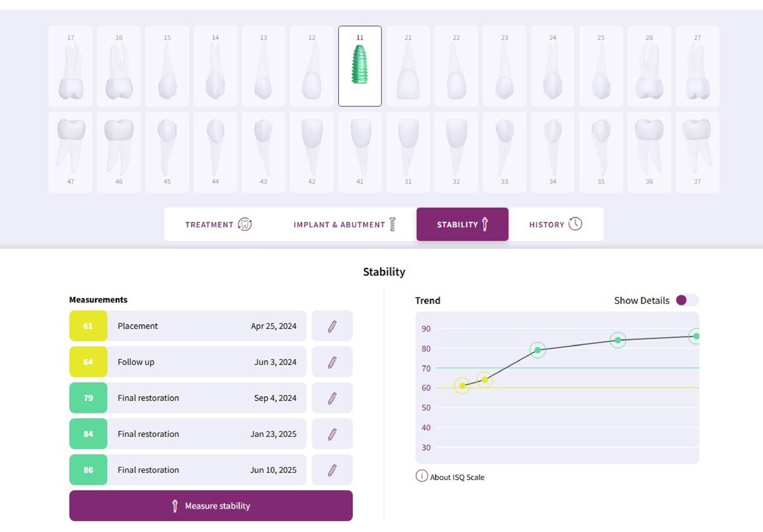The width and height of the screenshot is (763, 532).
Task: Click the clock icon on the History tab
Action: click(575, 224)
